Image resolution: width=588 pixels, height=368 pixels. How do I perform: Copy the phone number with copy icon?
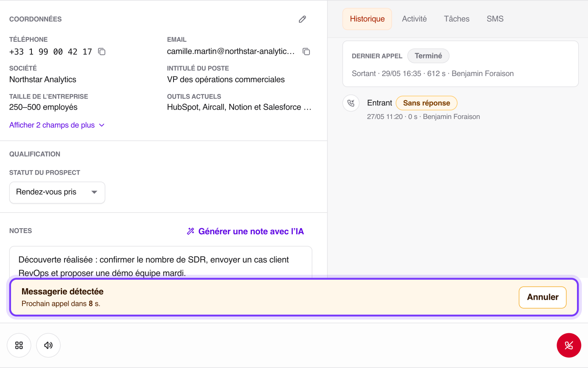coord(102,52)
